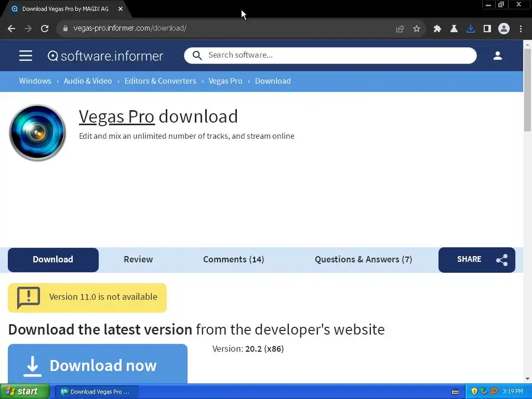Click the Download now button

(x=98, y=364)
